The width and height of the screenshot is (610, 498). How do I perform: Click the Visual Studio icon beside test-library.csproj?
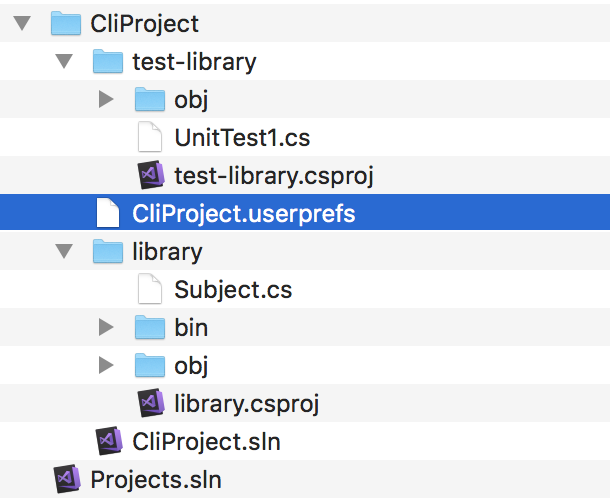150,175
